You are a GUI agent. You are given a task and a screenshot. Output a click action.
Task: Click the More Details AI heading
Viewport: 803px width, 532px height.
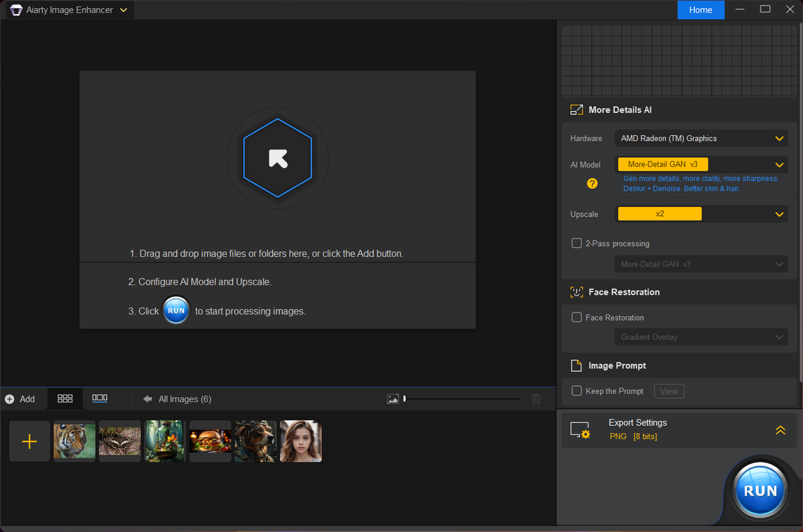(x=620, y=110)
